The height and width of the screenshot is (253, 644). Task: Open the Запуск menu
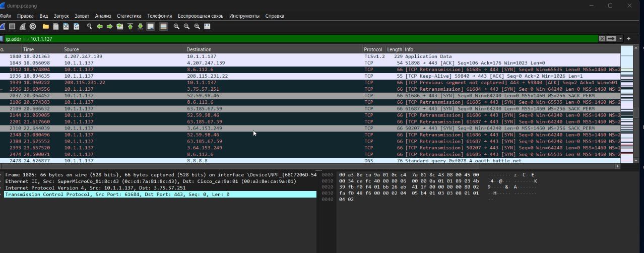61,16
